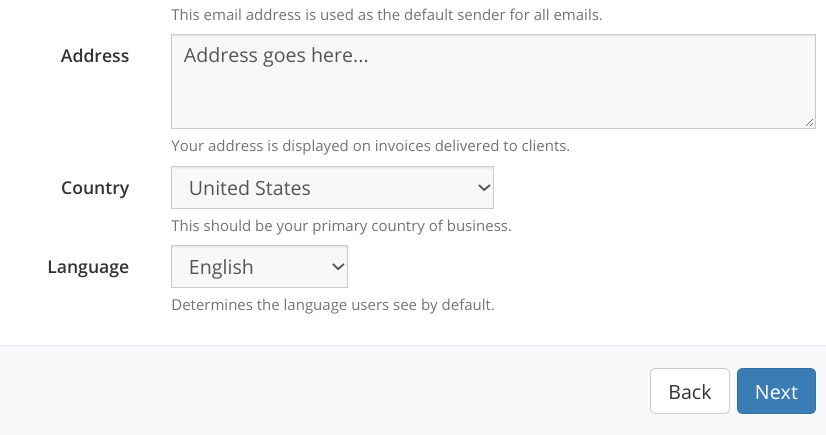Open the Country dropdown
This screenshot has width=826, height=435.
[x=332, y=188]
